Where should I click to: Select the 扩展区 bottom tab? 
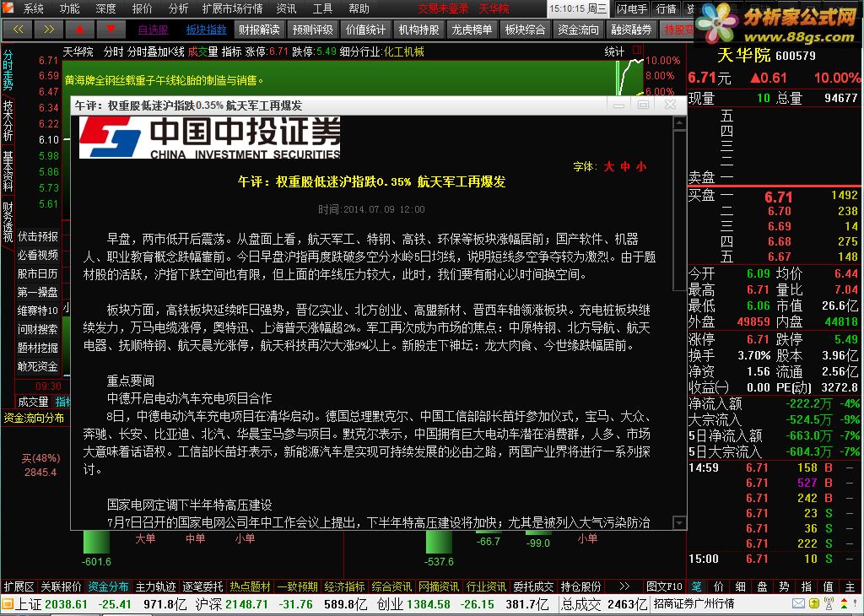[19, 586]
